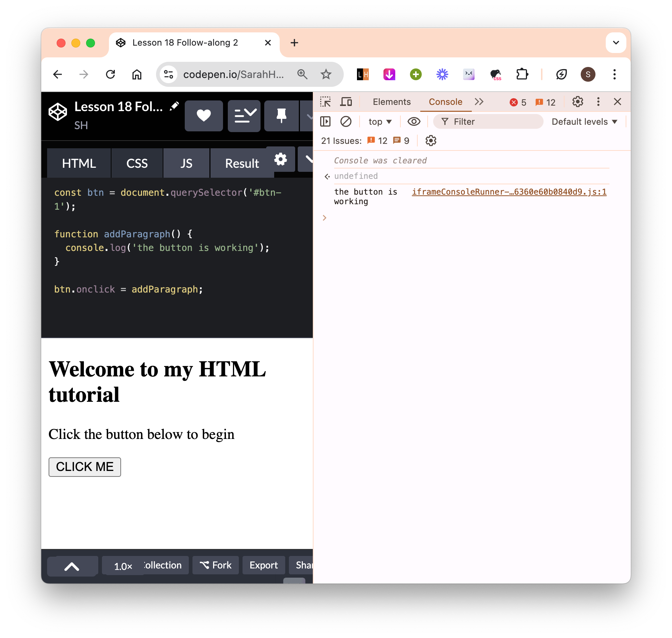The width and height of the screenshot is (672, 638).
Task: Select the HTML editor tab
Action: [x=79, y=163]
